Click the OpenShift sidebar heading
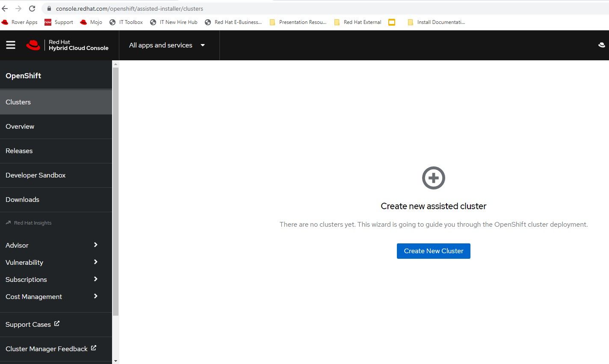This screenshot has width=609, height=364. click(24, 76)
